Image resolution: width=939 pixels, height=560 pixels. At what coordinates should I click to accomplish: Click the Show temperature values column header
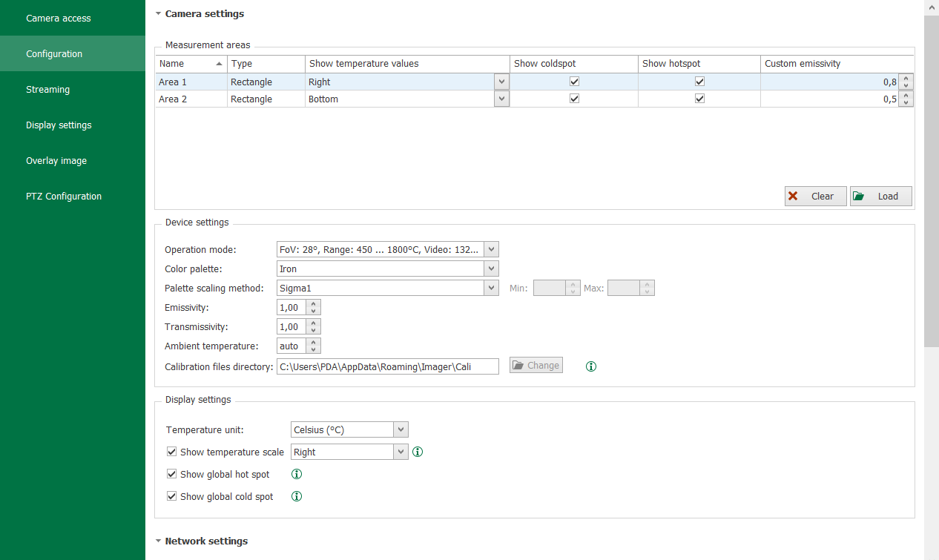point(407,64)
